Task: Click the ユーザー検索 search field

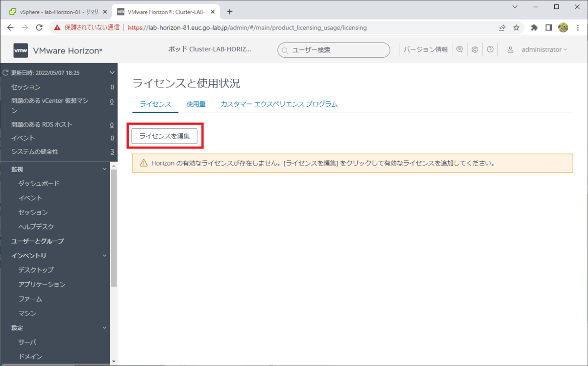Action: (334, 50)
